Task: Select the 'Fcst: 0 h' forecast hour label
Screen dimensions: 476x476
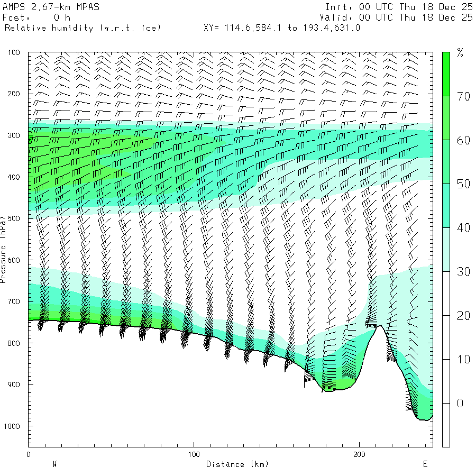Action: (36, 17)
